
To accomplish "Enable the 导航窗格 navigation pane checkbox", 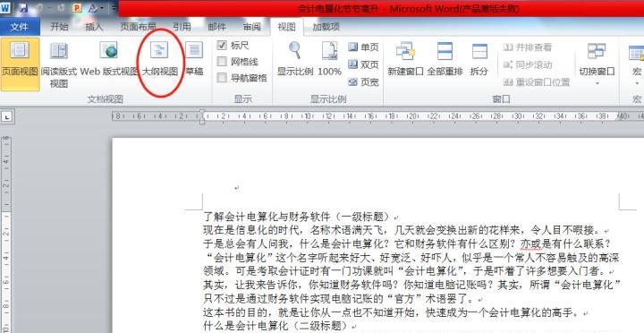I will (x=222, y=78).
